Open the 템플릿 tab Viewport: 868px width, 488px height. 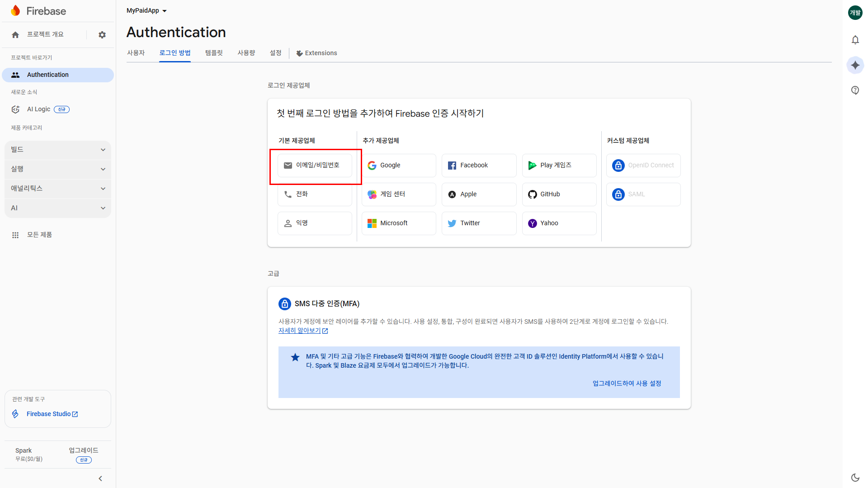tap(214, 53)
